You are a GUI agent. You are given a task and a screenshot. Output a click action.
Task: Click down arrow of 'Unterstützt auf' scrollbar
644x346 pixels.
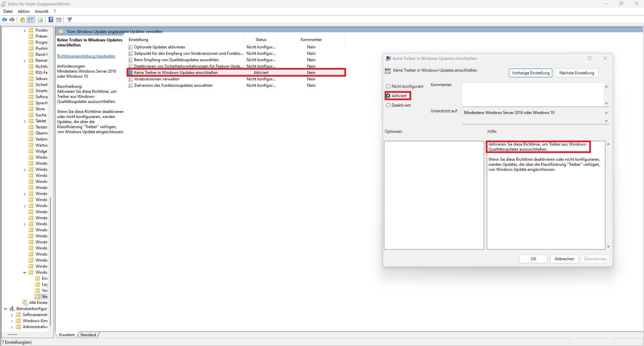(606, 121)
